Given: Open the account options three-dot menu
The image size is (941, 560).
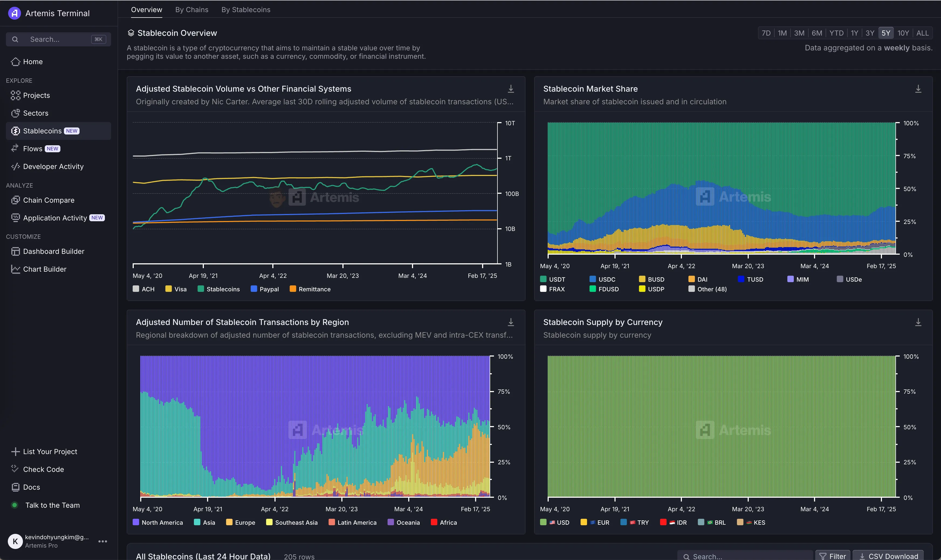Looking at the screenshot, I should pyautogui.click(x=103, y=541).
